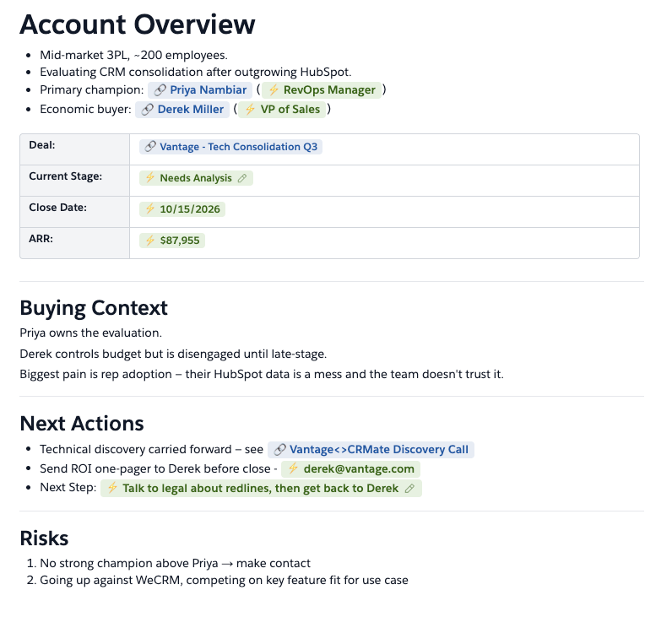The width and height of the screenshot is (672, 617).
Task: Click the 'Deal:' table label cell
Action: click(x=74, y=149)
